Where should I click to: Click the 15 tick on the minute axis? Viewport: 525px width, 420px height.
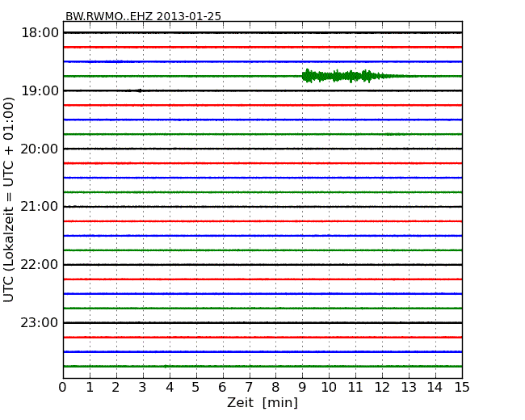click(x=462, y=388)
